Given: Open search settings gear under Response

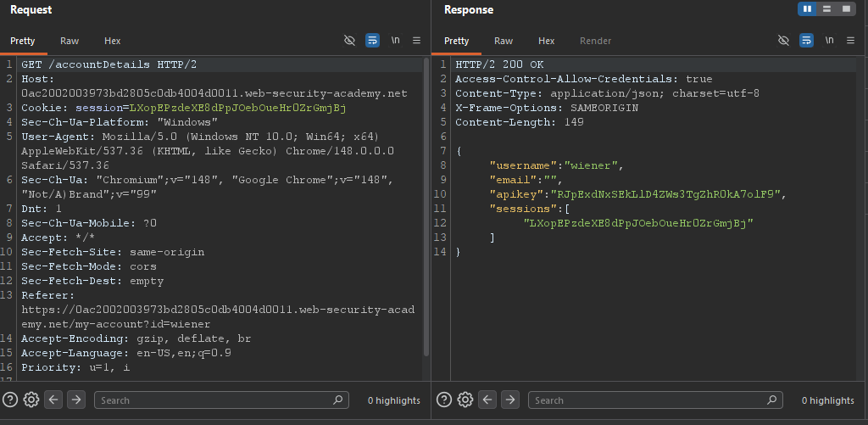Looking at the screenshot, I should pyautogui.click(x=465, y=400).
